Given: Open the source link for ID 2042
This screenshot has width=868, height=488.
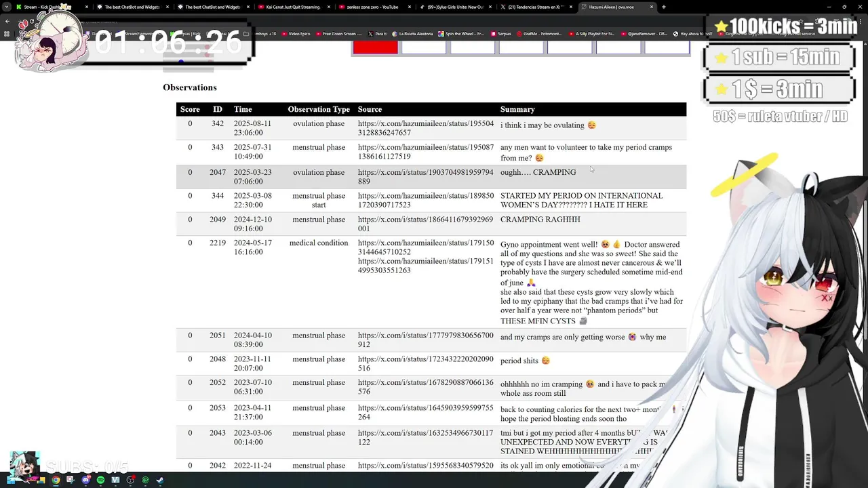Looking at the screenshot, I should (426, 466).
